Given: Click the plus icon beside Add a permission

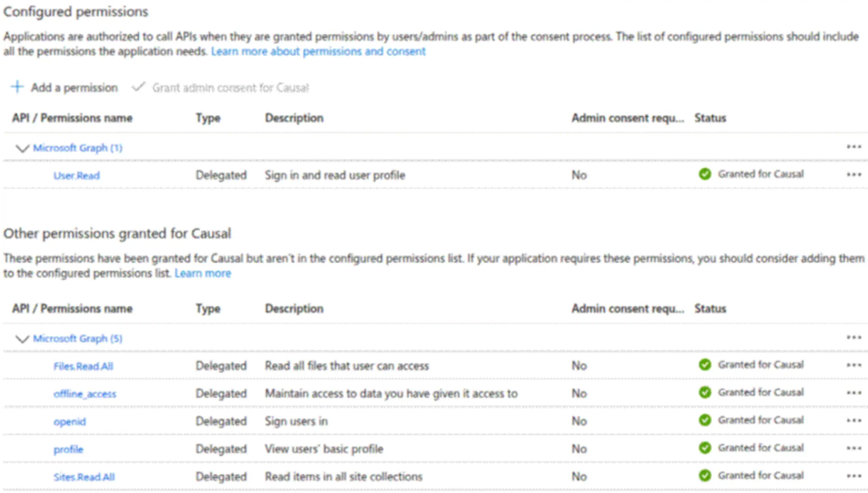Looking at the screenshot, I should coord(17,87).
